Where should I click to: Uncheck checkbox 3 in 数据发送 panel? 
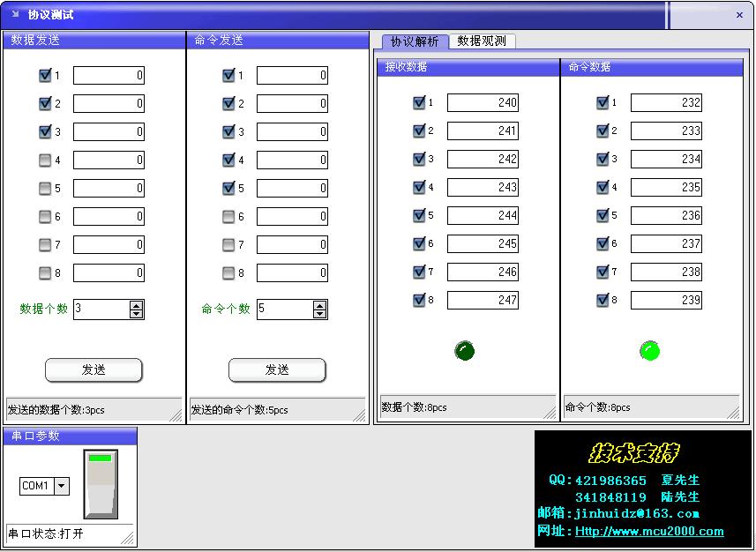45,131
